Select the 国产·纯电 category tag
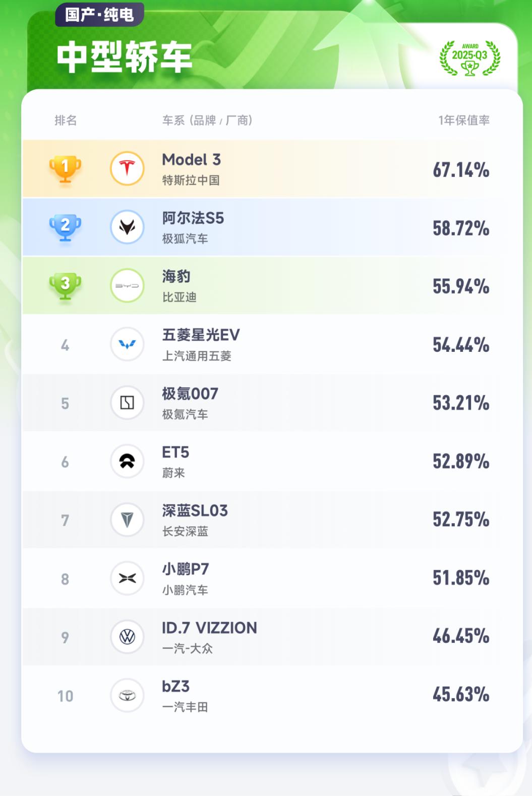This screenshot has height=796, width=532. 99,14
